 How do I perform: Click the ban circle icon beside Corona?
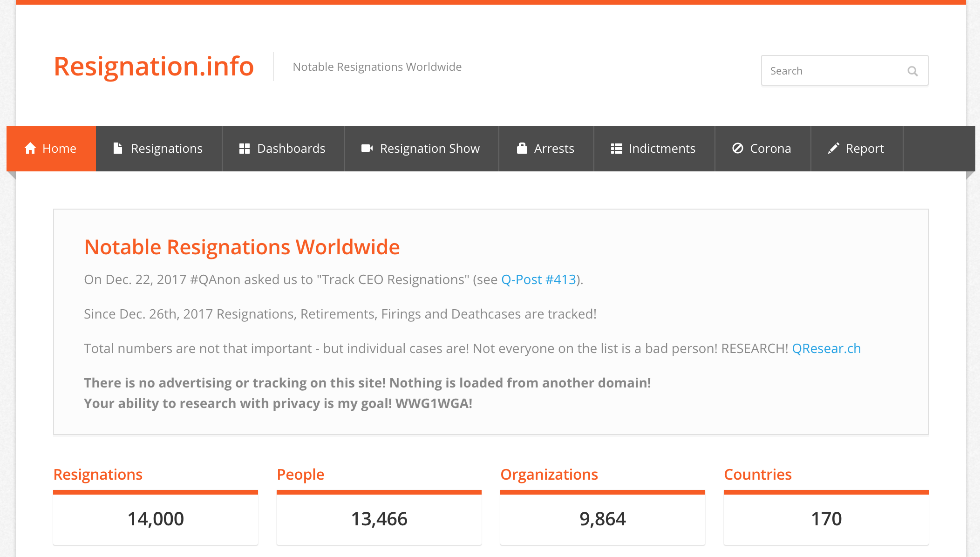738,148
